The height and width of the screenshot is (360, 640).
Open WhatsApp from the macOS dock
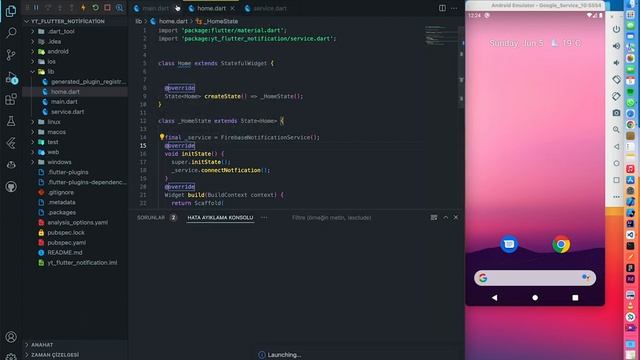[x=631, y=102]
